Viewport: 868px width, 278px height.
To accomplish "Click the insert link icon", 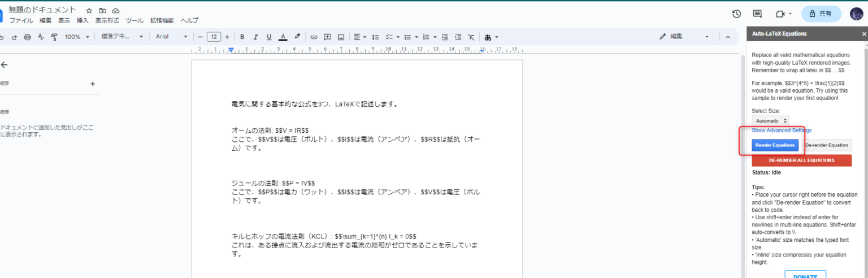I will 314,37.
